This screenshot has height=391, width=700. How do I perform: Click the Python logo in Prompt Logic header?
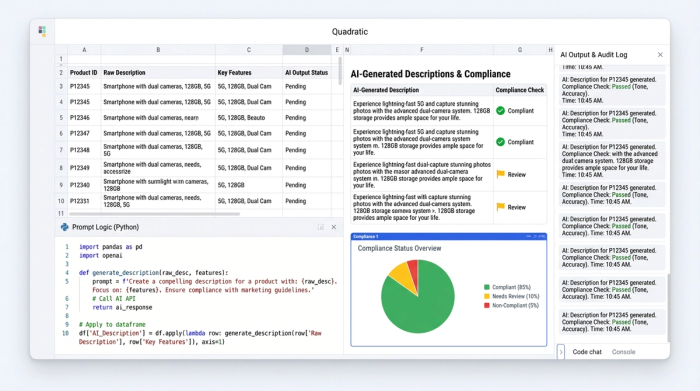65,227
